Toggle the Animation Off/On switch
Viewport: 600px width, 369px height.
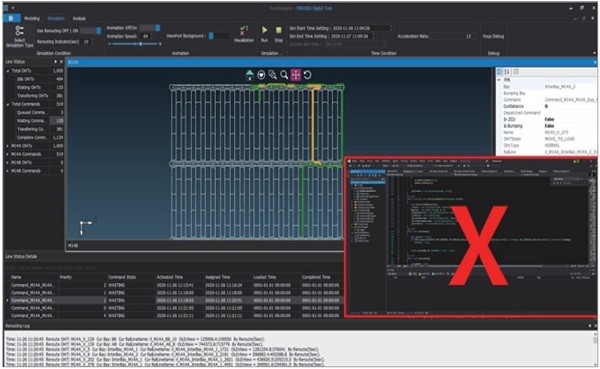[x=150, y=28]
